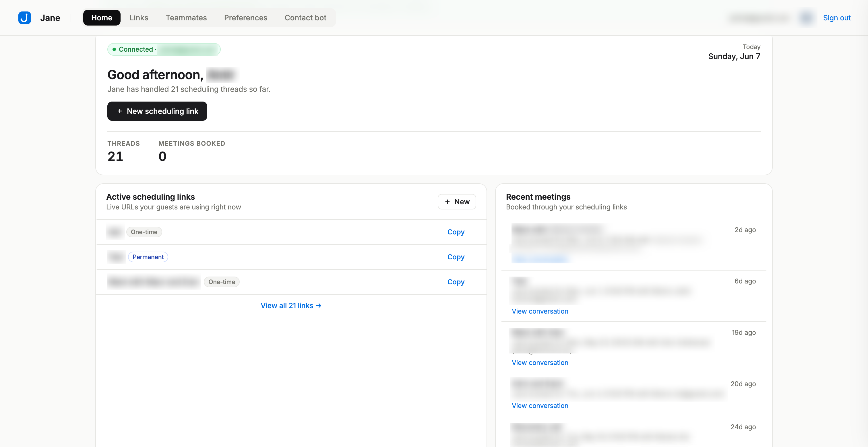868x447 pixels.
Task: Click the Active scheduling links heading
Action: 150,197
